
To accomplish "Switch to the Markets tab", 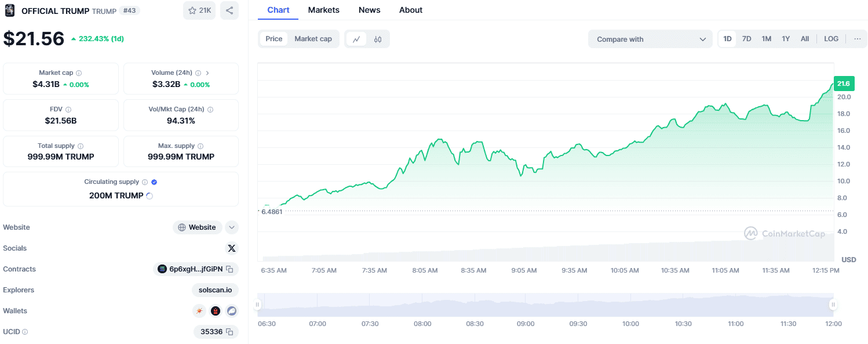I will (x=324, y=10).
